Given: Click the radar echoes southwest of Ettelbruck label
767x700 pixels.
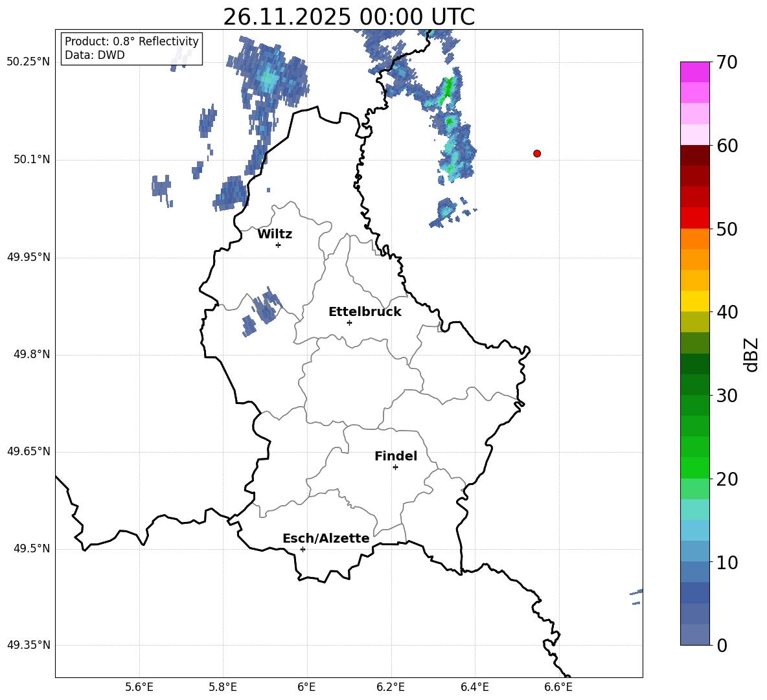Looking at the screenshot, I should point(262,311).
